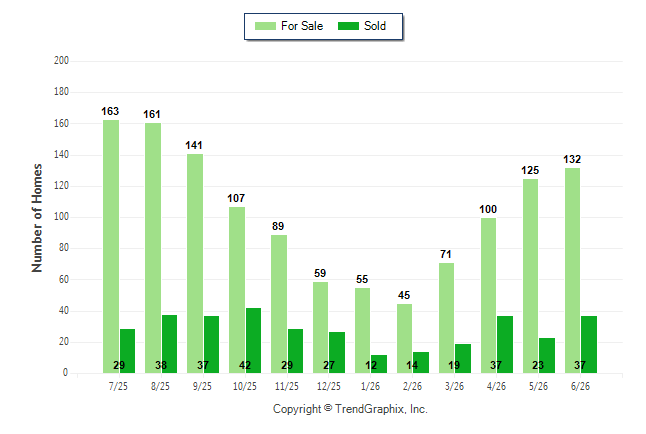Click the For Sale legend color swatch
Image resolution: width=646 pixels, height=434 pixels.
point(265,26)
